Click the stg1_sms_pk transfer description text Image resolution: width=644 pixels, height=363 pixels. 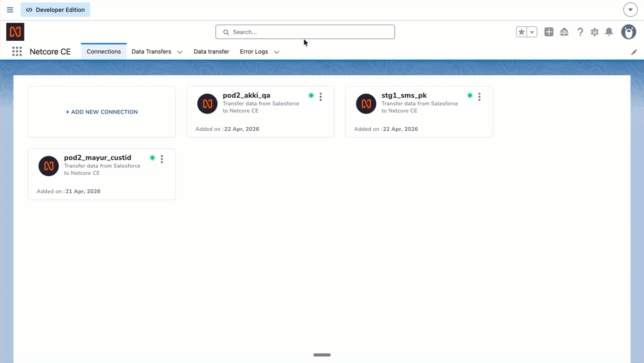[x=420, y=107]
